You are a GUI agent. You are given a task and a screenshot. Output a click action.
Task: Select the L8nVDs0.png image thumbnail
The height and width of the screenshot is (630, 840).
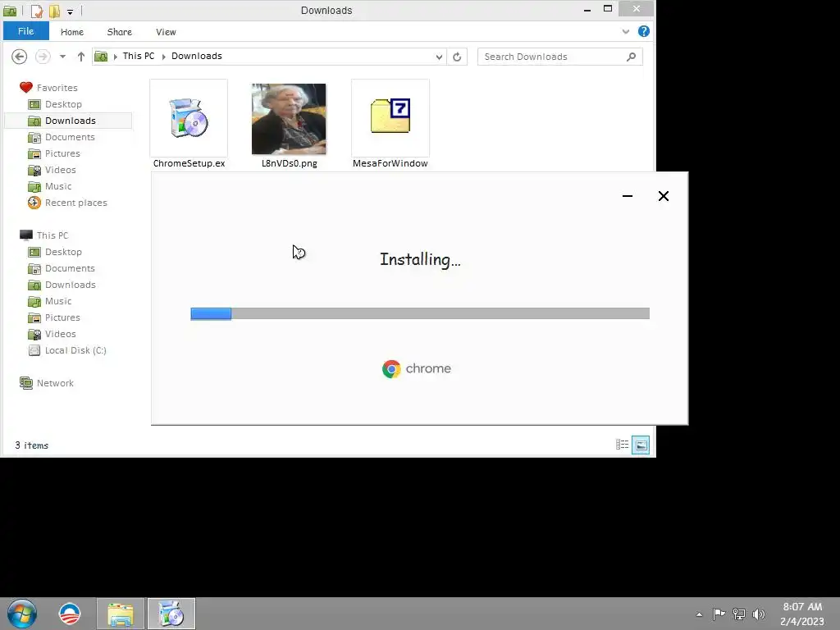coord(289,119)
